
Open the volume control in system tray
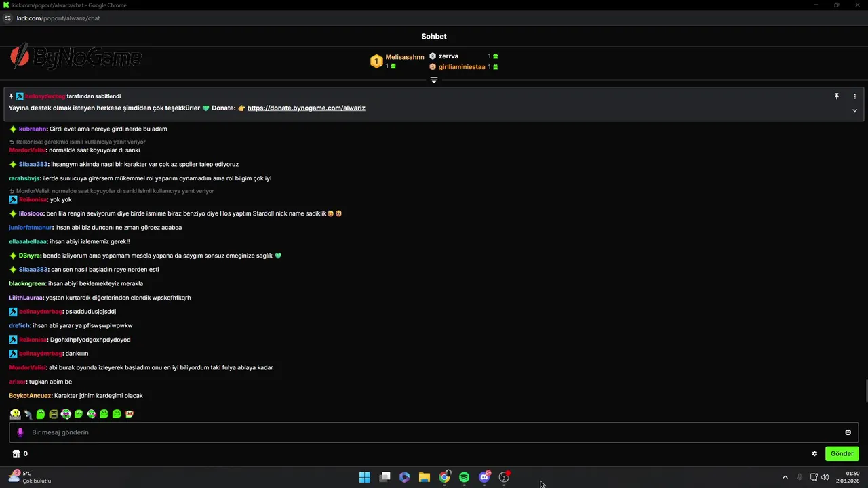(x=825, y=477)
